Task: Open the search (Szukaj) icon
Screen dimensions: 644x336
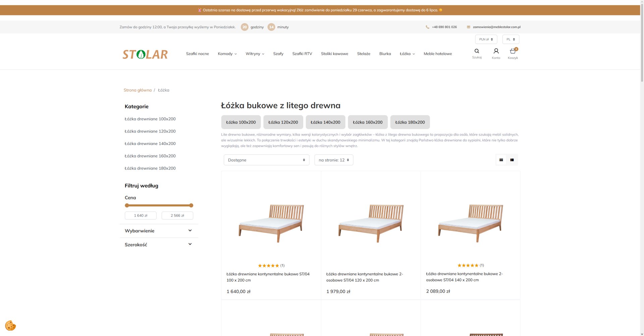Action: [x=477, y=53]
